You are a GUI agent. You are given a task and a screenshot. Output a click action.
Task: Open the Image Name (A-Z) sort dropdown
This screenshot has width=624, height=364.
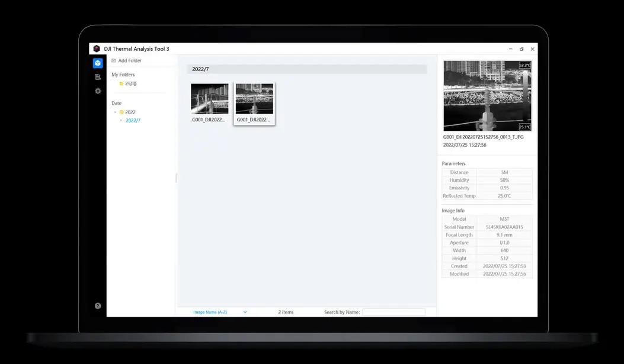coord(220,312)
